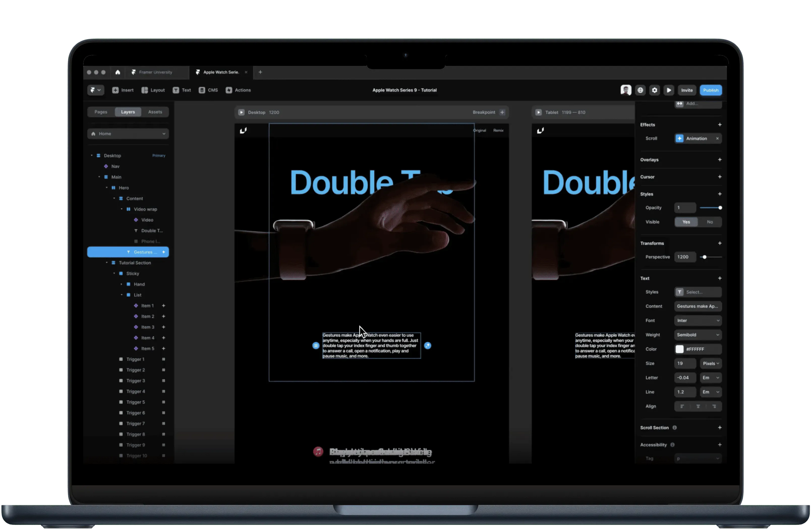812x530 pixels.
Task: Click the Insert toolbar icon
Action: (116, 90)
